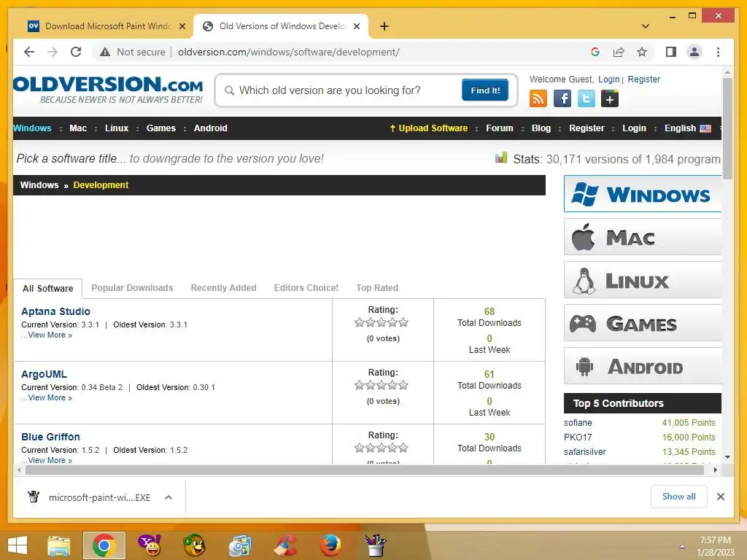This screenshot has width=747, height=560.
Task: Rate Blue Griffon with the stars
Action: pyautogui.click(x=382, y=448)
